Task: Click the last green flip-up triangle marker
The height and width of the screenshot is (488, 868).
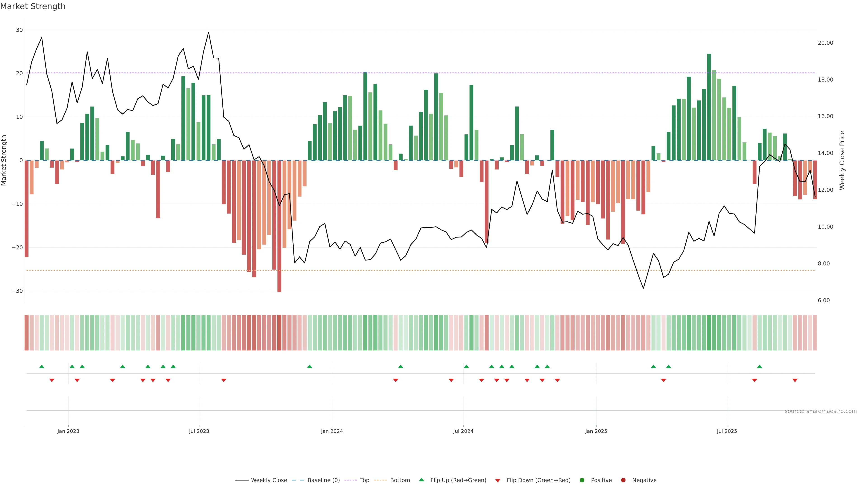Action: (x=759, y=366)
